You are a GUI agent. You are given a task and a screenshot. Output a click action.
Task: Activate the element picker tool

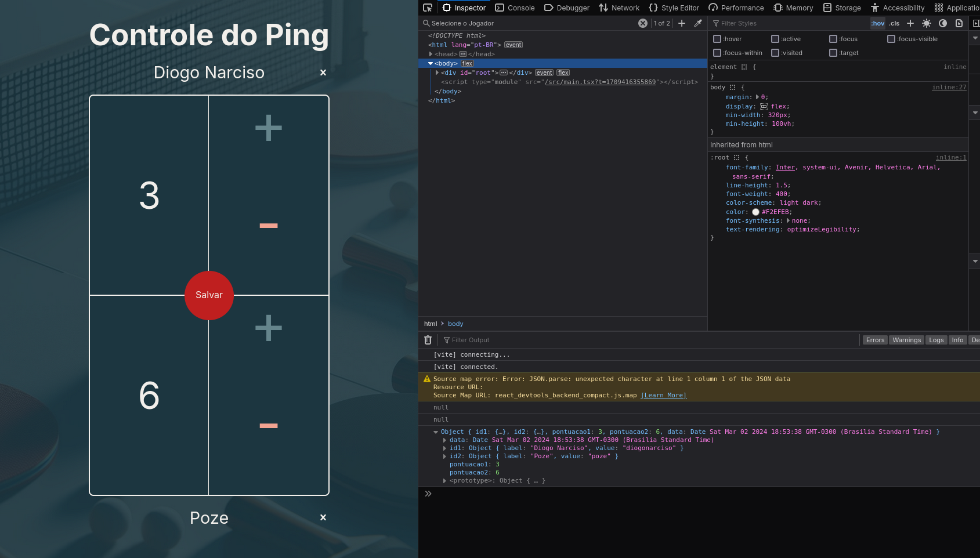[428, 8]
